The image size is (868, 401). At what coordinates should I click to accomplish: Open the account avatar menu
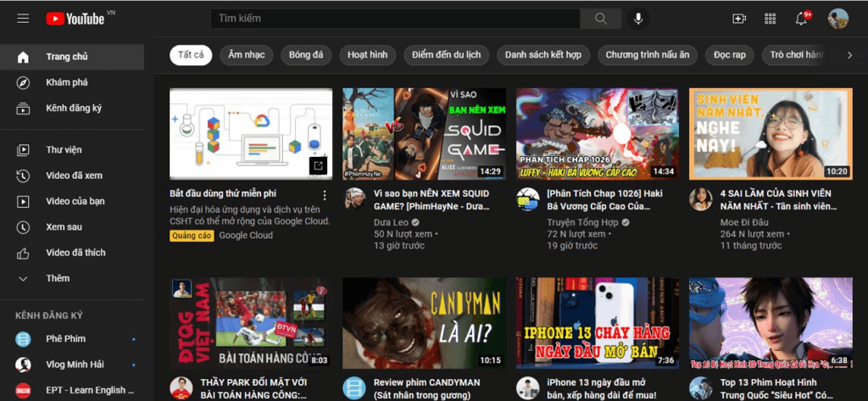tap(838, 19)
